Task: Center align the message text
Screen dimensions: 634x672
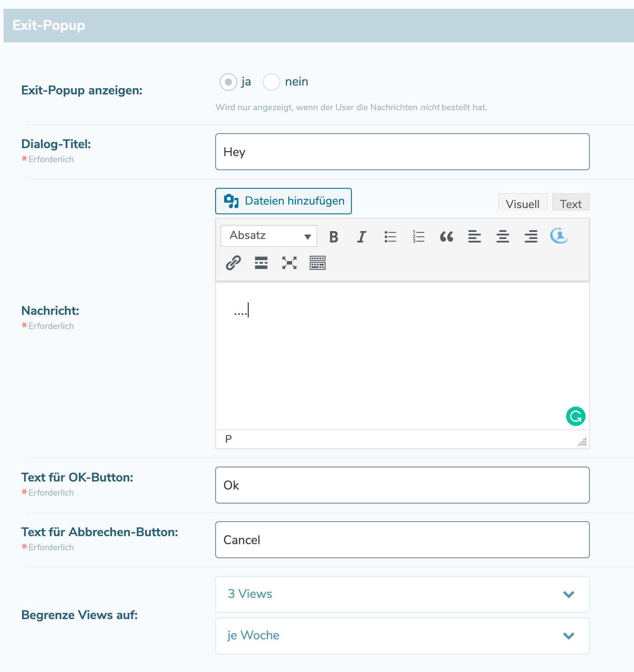Action: (x=503, y=237)
